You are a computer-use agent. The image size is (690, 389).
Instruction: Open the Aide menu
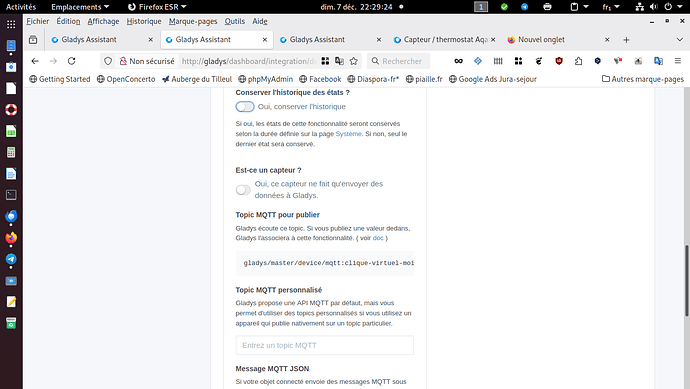coord(260,21)
